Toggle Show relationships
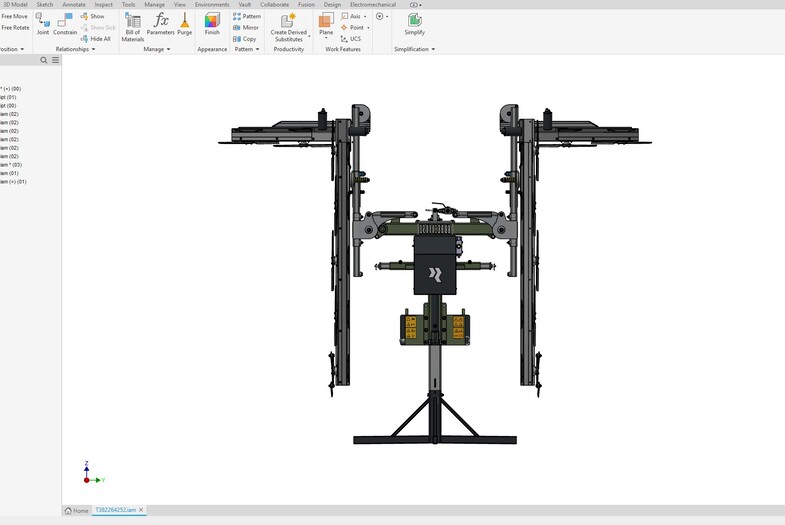Screen dimensions: 785x525 (91, 16)
